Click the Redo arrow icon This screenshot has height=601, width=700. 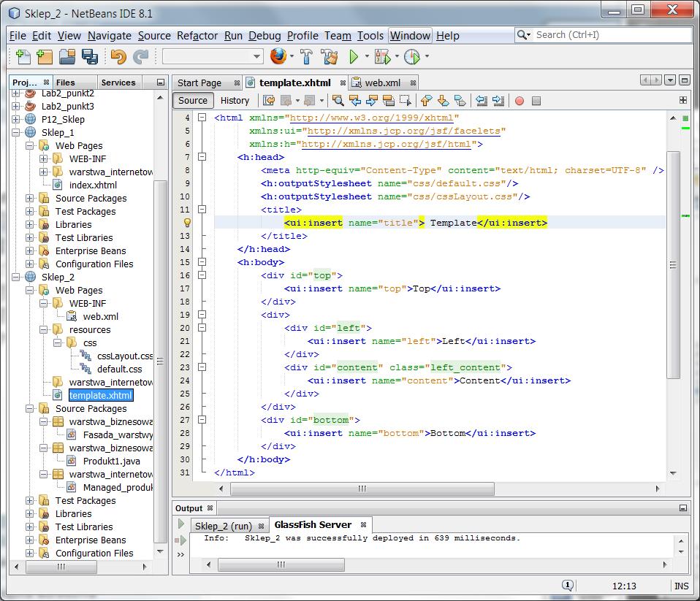(x=141, y=57)
